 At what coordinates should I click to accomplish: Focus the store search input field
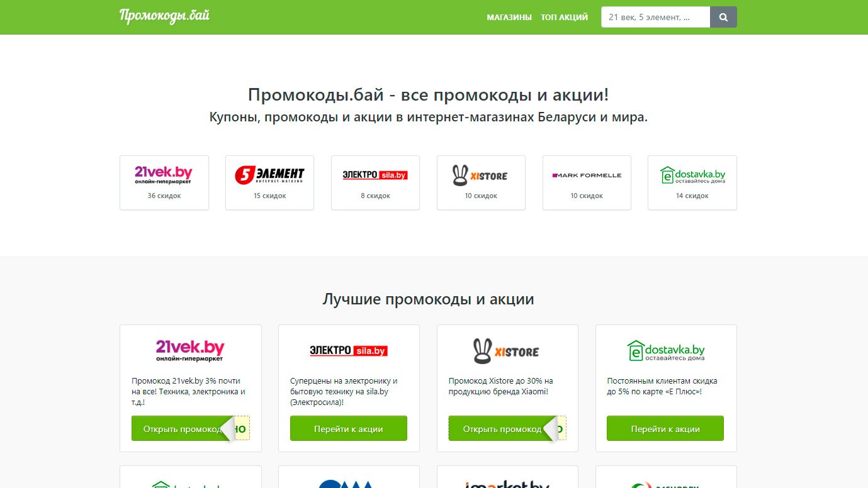655,17
